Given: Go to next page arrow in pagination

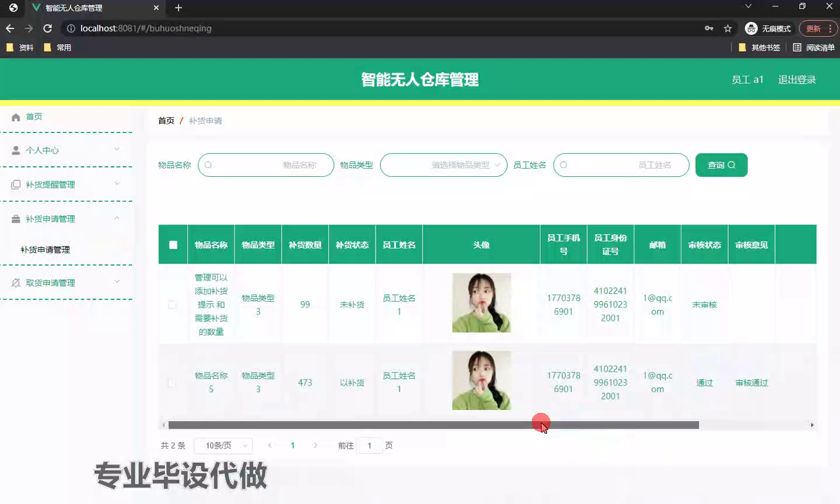Looking at the screenshot, I should pos(316,446).
